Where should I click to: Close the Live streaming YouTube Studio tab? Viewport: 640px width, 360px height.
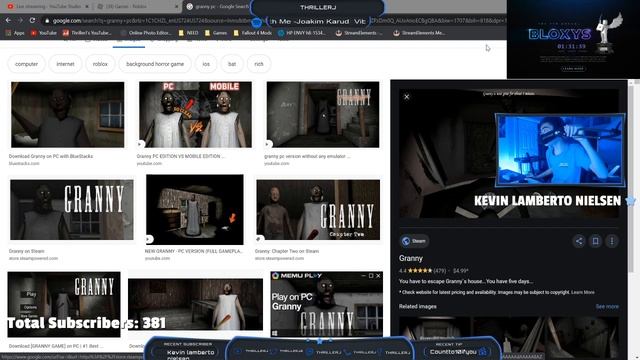pos(87,7)
